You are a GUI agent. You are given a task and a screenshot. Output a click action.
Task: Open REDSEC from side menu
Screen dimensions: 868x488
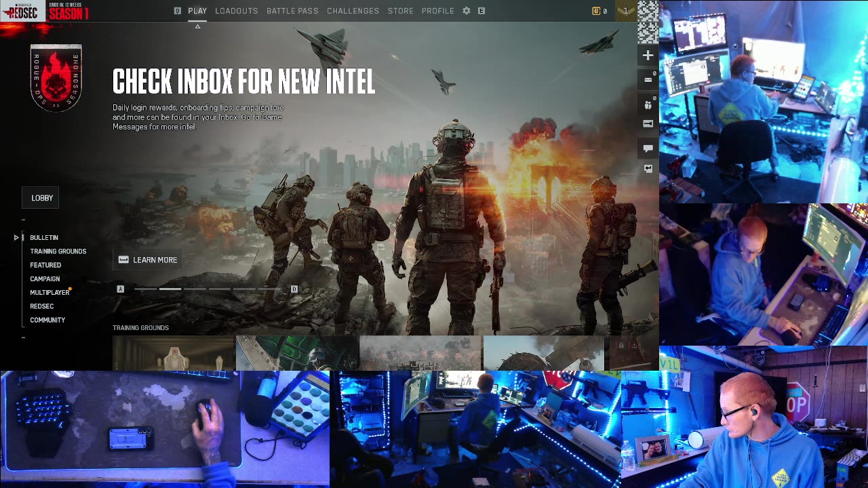point(42,306)
